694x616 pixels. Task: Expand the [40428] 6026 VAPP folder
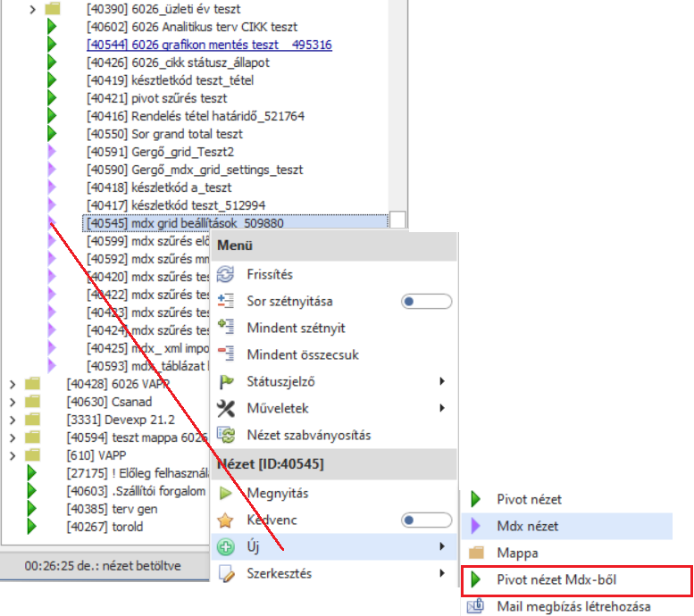click(x=13, y=384)
